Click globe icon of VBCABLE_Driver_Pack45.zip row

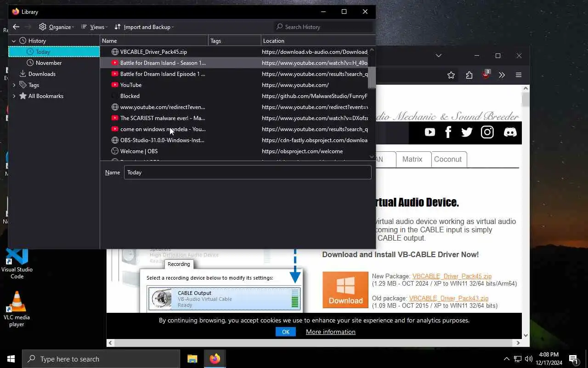(x=115, y=52)
